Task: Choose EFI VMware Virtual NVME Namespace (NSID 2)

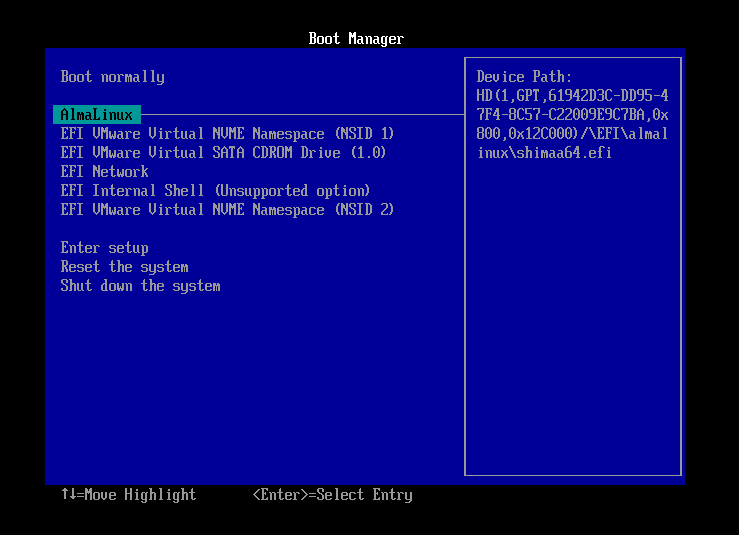Action: [x=227, y=210]
